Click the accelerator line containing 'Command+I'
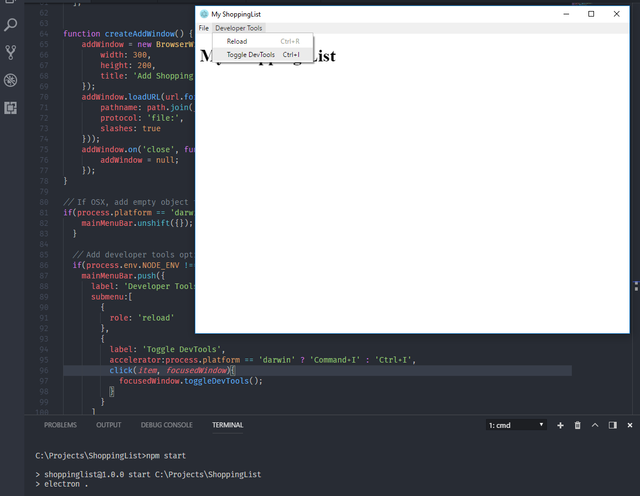The width and height of the screenshot is (640, 496). coord(262,360)
